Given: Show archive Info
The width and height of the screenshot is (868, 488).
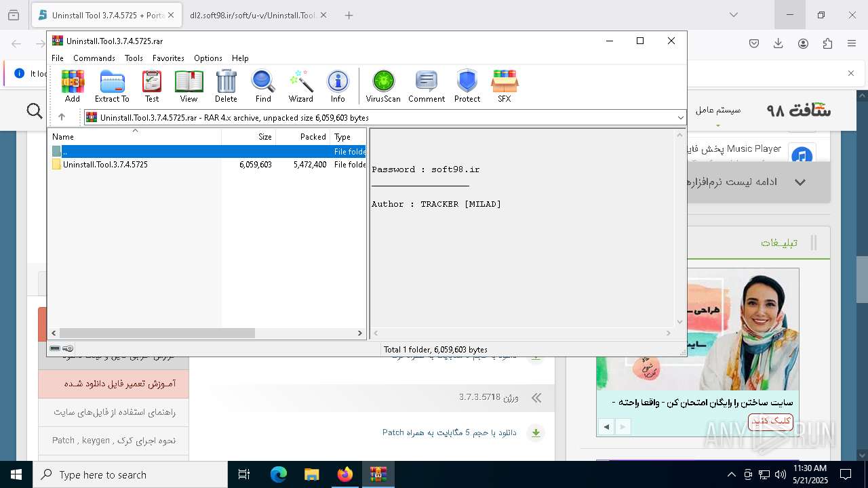Looking at the screenshot, I should 338,86.
